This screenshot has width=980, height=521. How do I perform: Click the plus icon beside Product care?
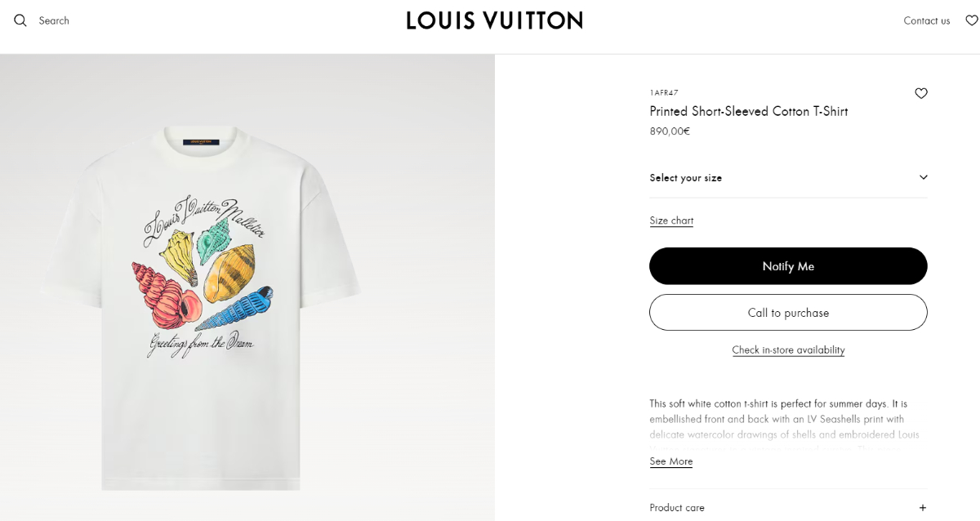click(923, 508)
